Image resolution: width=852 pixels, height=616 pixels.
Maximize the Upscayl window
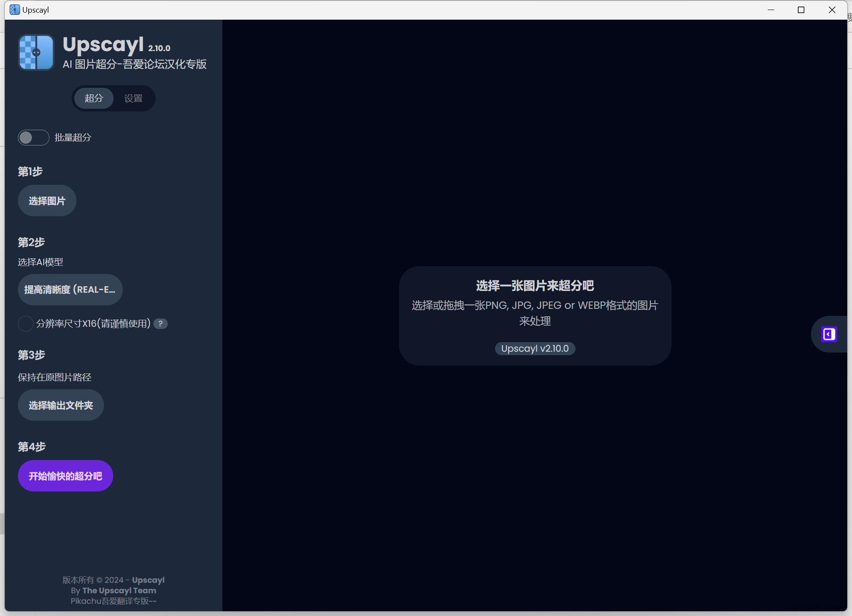[801, 10]
